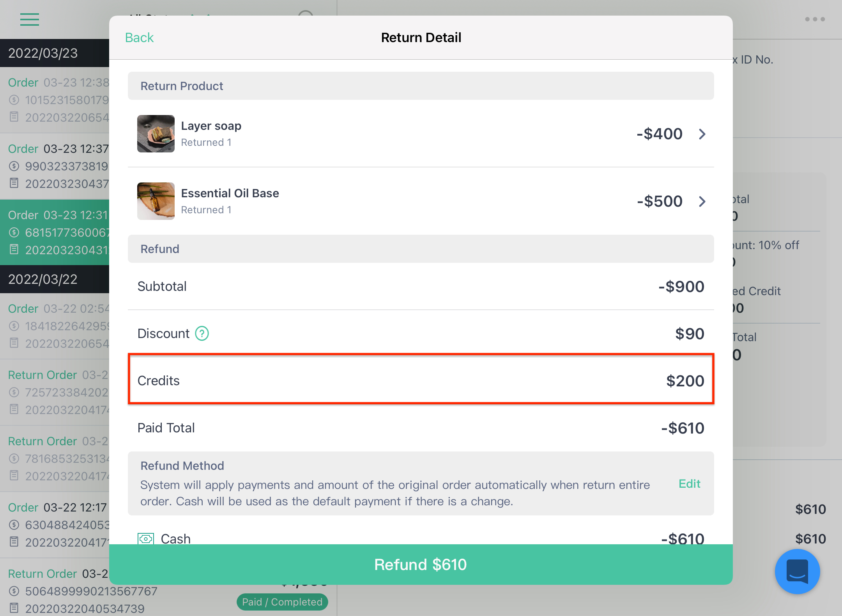The image size is (842, 616).
Task: Select the highlighted Order 03-23 12:31
Action: tap(55, 233)
